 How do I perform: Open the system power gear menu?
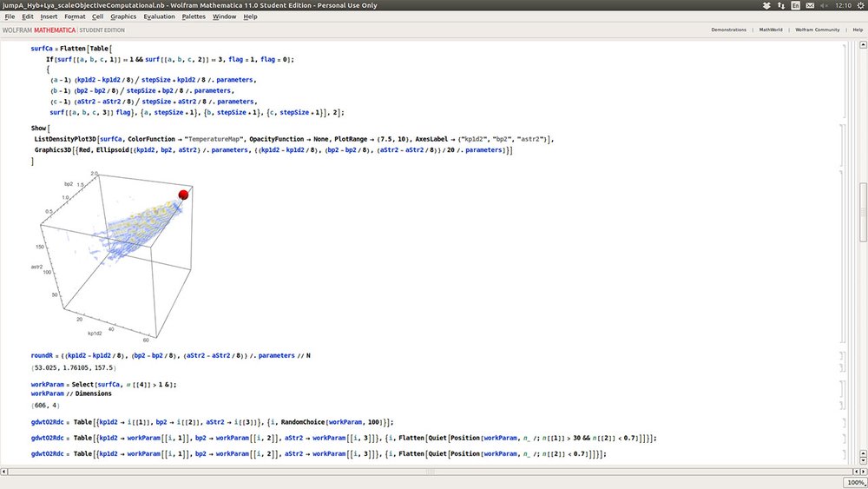click(861, 5)
